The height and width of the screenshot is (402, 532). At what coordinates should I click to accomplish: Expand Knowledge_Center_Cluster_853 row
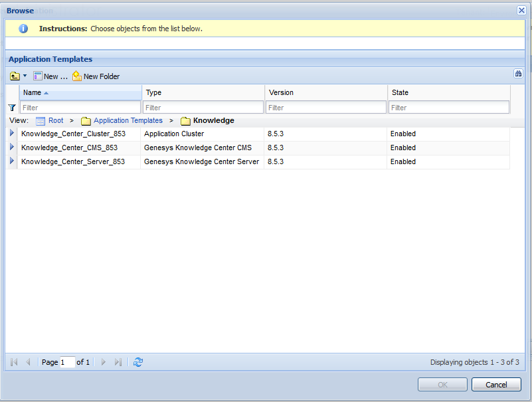pyautogui.click(x=11, y=134)
